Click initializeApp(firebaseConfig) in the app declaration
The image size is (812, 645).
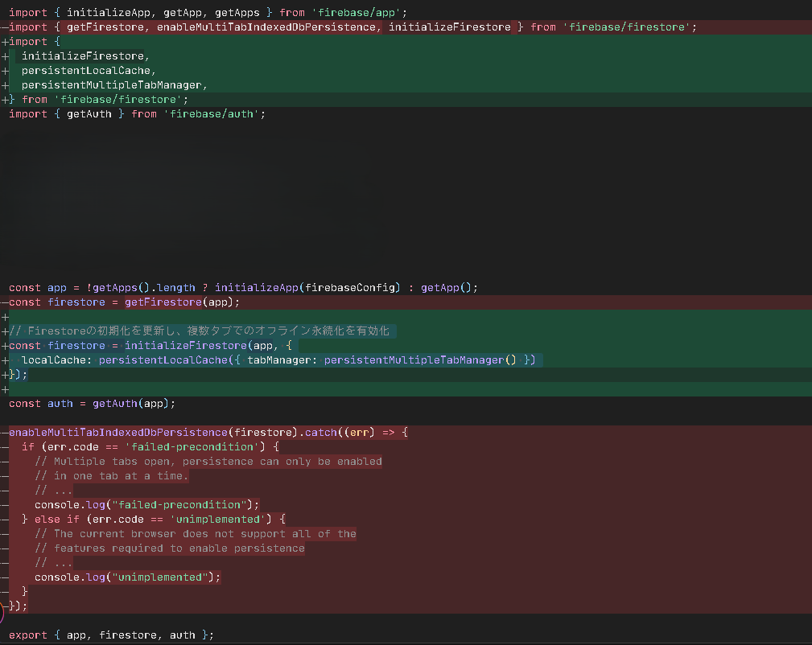(307, 288)
